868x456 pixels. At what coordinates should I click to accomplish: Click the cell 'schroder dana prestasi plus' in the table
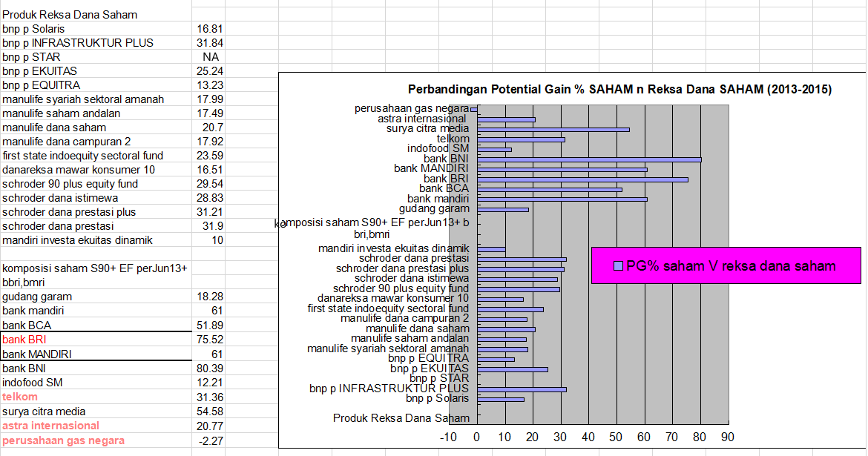96,213
